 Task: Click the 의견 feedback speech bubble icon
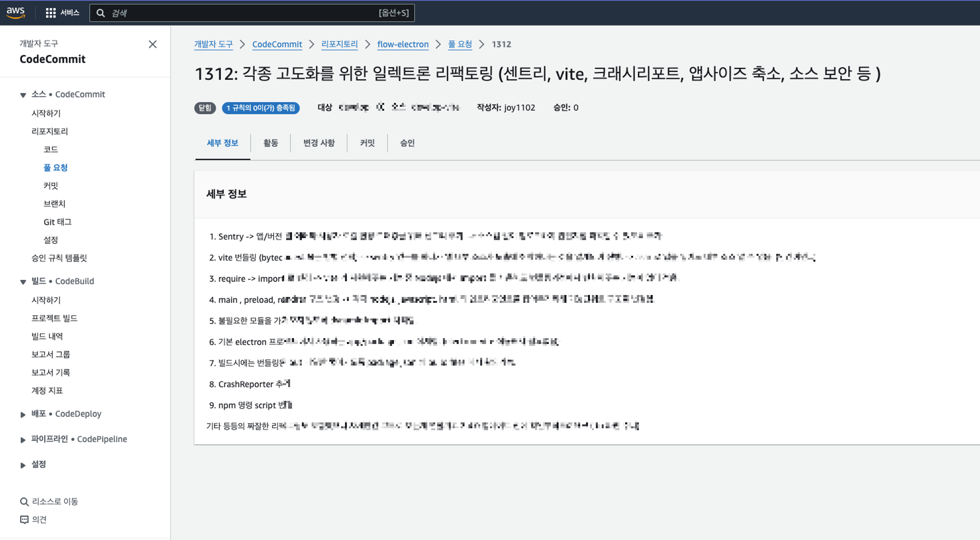[x=24, y=519]
